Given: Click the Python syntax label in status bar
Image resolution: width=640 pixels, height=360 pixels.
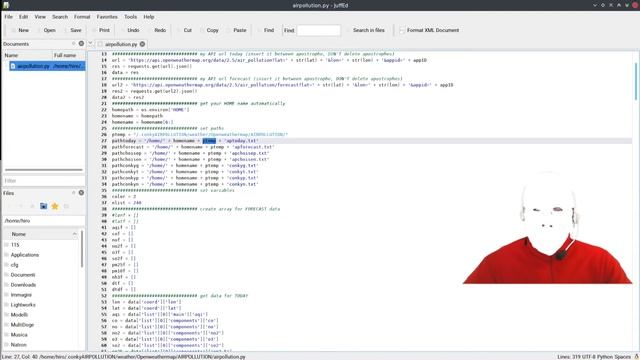Looking at the screenshot, I should 604,357.
